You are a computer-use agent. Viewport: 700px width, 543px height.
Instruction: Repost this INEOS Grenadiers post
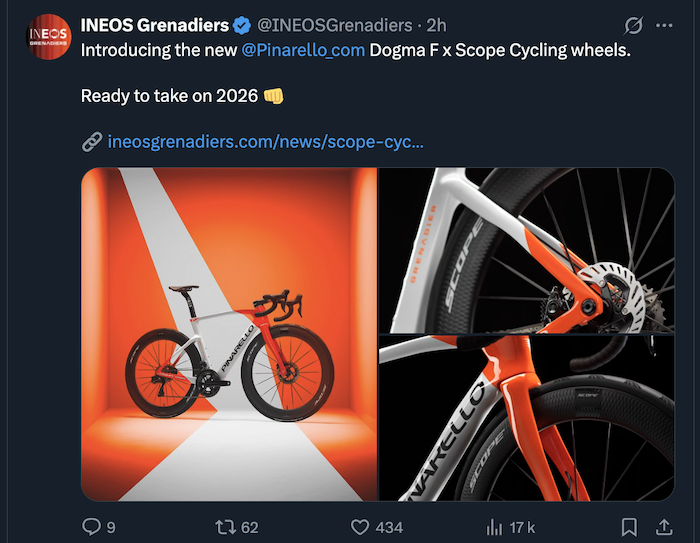225,526
